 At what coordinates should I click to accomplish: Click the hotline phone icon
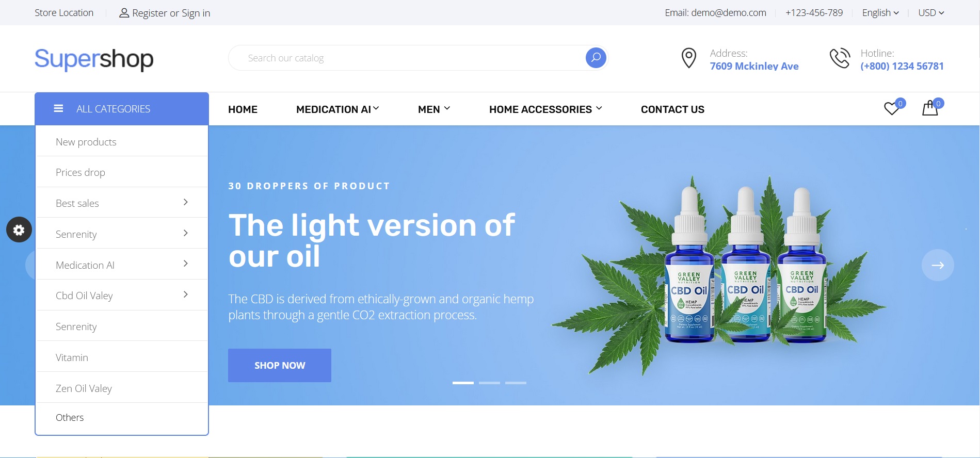(x=840, y=58)
